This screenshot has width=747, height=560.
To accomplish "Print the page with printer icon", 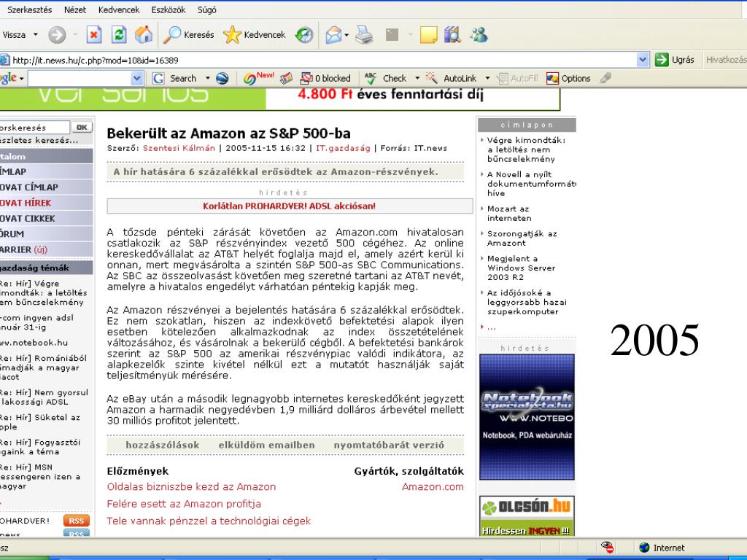I will (x=364, y=35).
